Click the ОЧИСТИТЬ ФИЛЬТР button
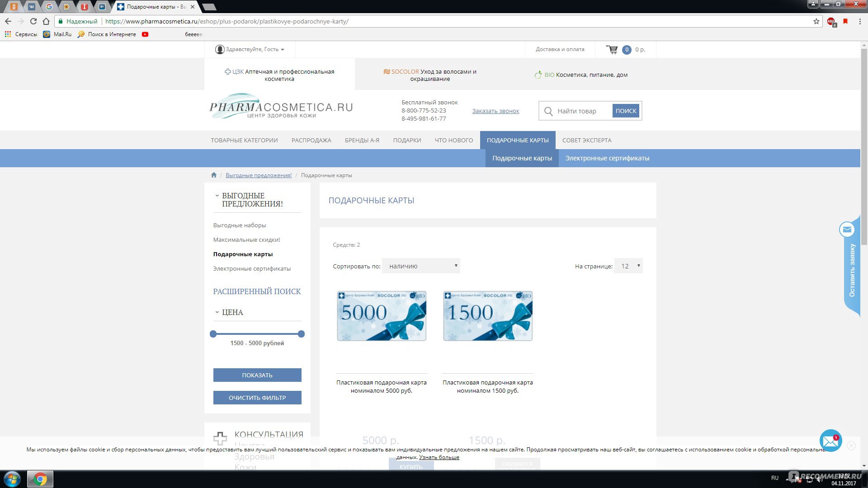The width and height of the screenshot is (868, 488). 257,398
